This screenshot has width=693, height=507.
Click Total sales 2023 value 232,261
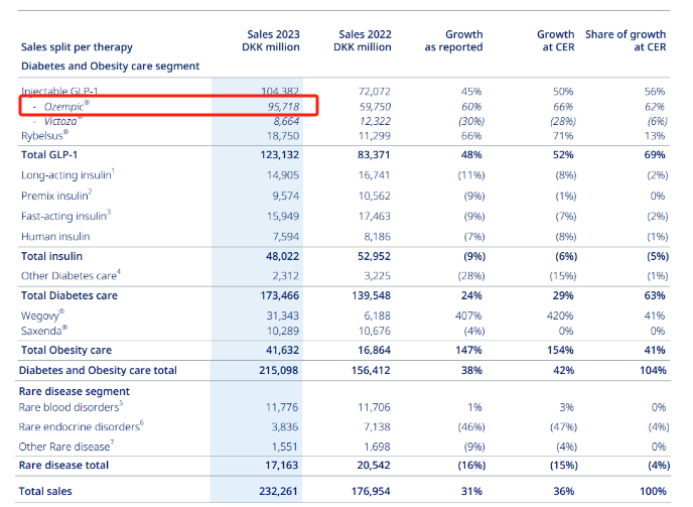[278, 492]
